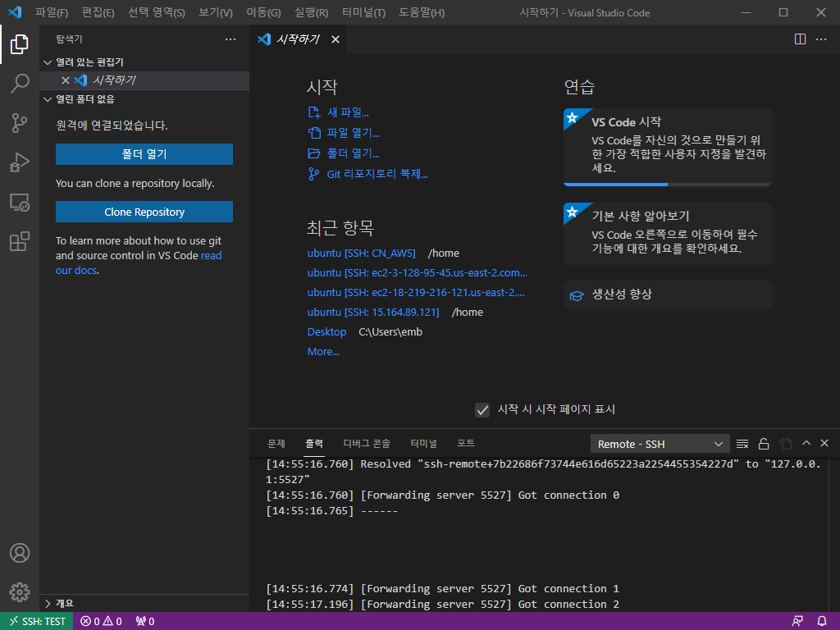Open recent Desktop folder
840x630 pixels.
tap(326, 332)
